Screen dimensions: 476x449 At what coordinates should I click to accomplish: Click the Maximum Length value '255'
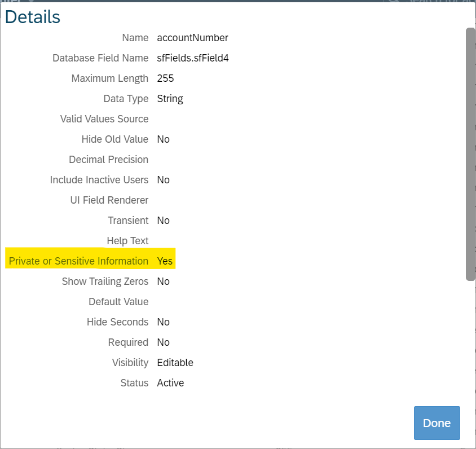pyautogui.click(x=165, y=78)
